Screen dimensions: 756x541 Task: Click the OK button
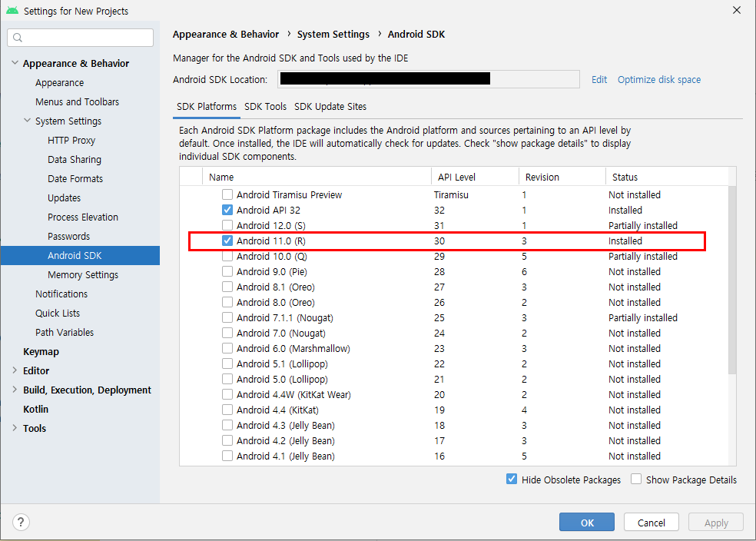pyautogui.click(x=587, y=523)
